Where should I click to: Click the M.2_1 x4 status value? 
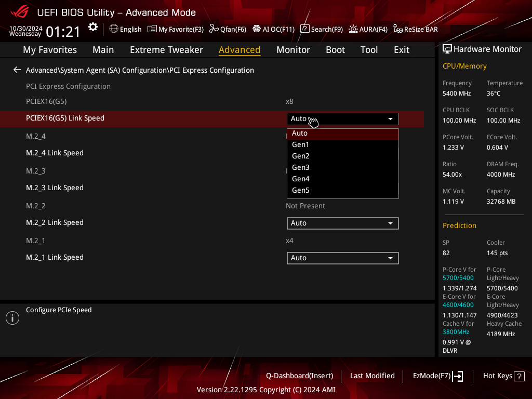[x=289, y=241]
